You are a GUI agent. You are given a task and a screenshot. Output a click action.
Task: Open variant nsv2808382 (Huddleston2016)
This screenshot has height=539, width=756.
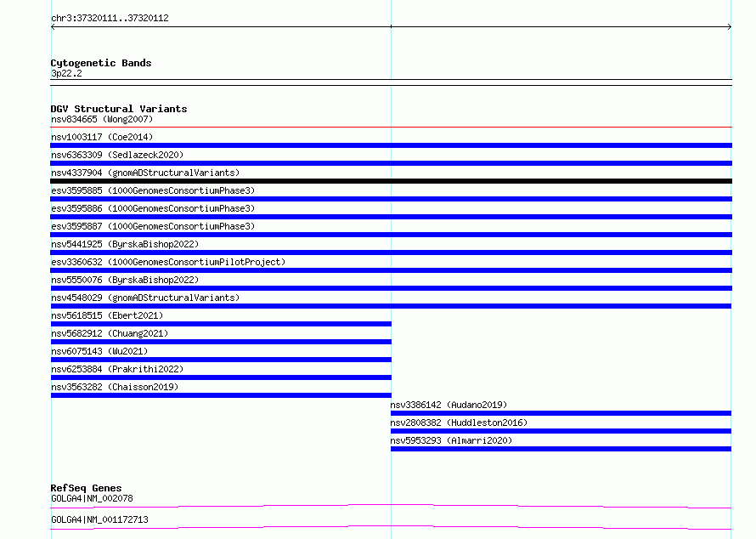[459, 423]
